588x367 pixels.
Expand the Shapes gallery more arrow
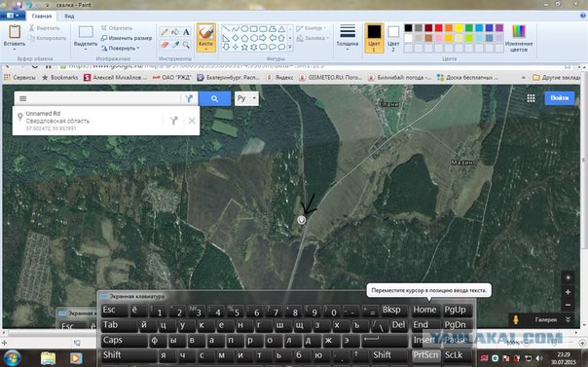290,48
